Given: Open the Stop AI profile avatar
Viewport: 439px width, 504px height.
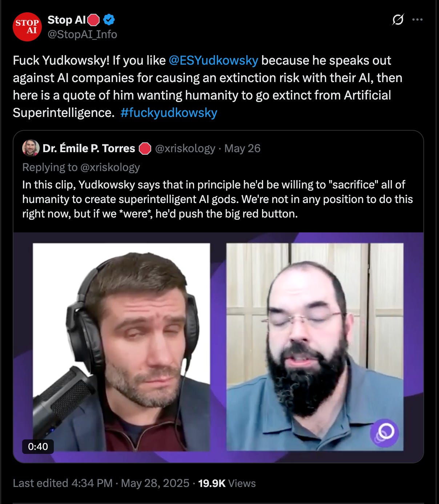Looking at the screenshot, I should [27, 27].
